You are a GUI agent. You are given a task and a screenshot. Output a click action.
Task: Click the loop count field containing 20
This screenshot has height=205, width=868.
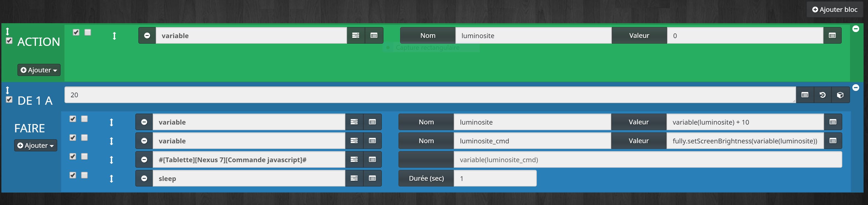pos(430,94)
